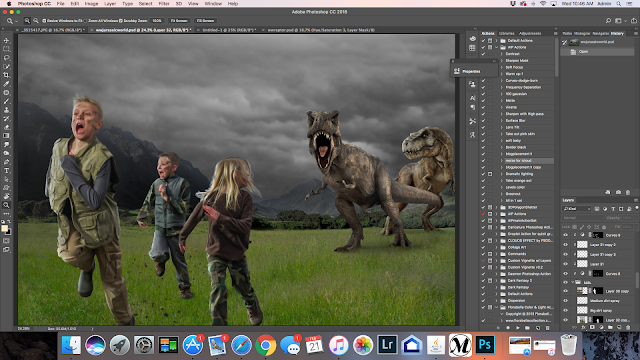Screen dimensions: 640x360
Task: Toggle checkmark for Contrast action
Action: [x=483, y=54]
